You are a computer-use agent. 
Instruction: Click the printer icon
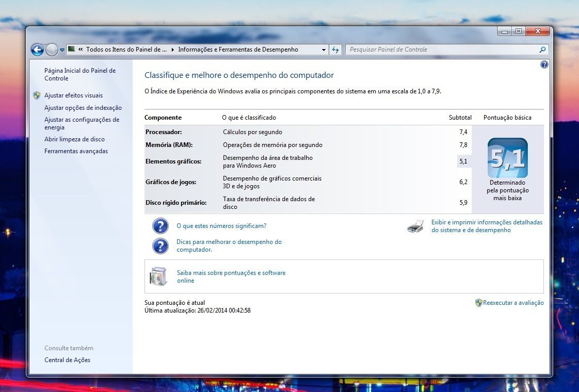(415, 226)
